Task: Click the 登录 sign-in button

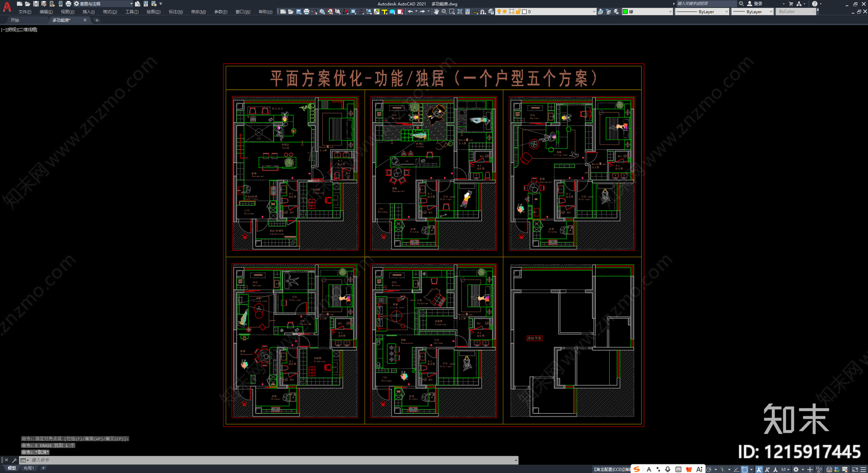Action: tap(755, 4)
